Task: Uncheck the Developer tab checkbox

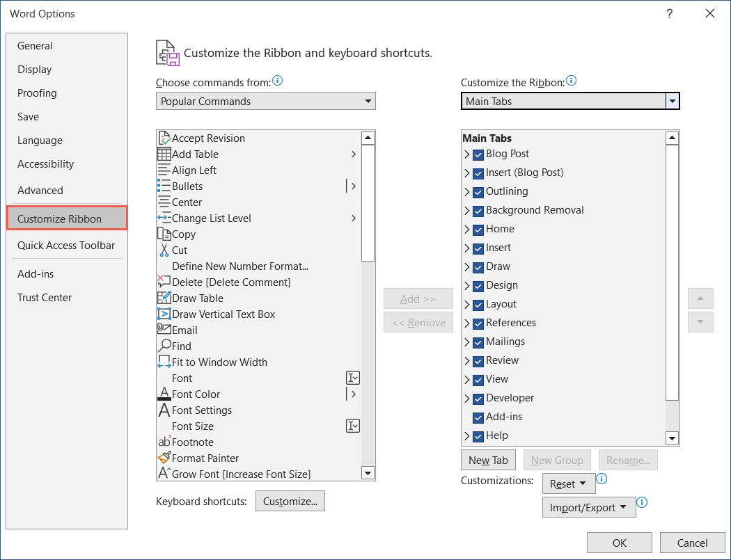Action: (478, 398)
